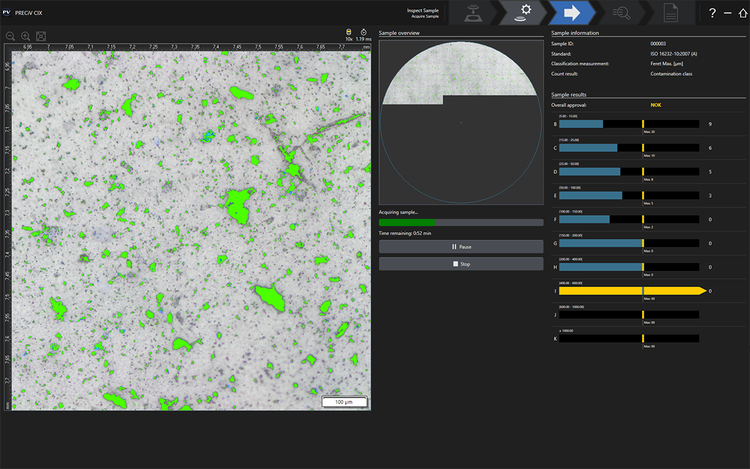Click the class B result bar
This screenshot has width=750, height=469.
[630, 124]
